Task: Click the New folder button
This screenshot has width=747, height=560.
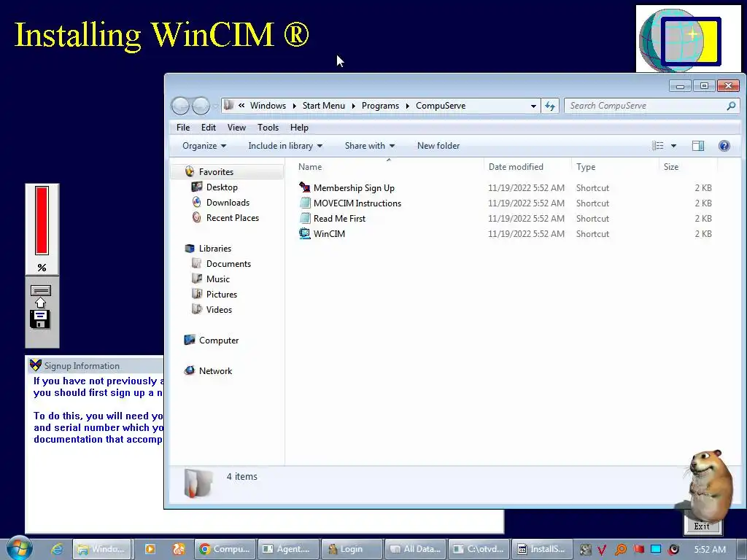Action: point(438,146)
